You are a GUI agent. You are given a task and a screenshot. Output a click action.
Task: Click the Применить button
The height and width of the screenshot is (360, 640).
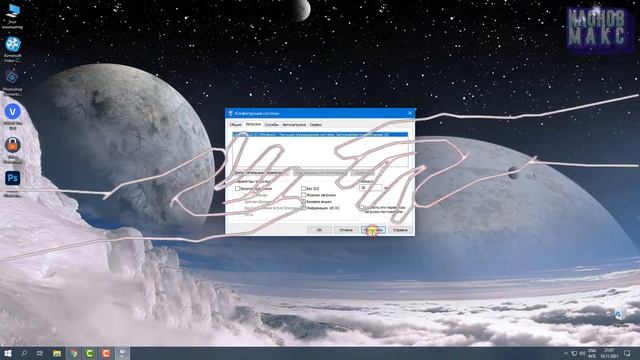click(x=373, y=230)
